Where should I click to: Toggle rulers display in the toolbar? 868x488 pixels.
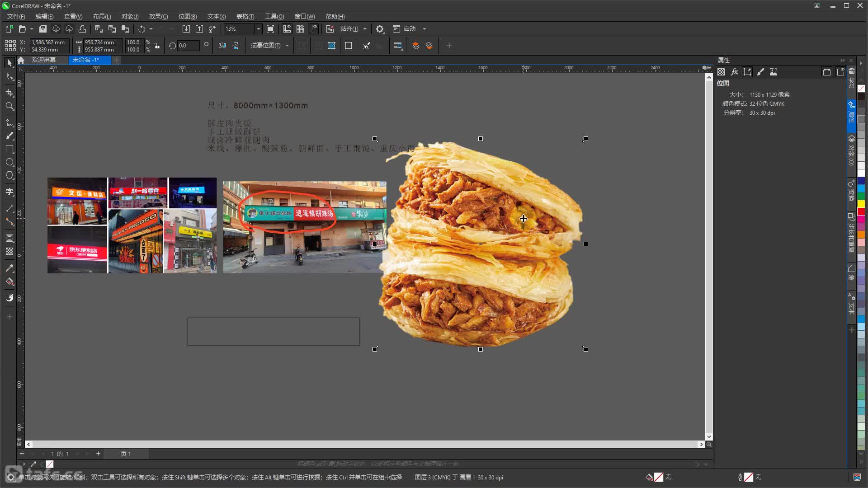[287, 29]
